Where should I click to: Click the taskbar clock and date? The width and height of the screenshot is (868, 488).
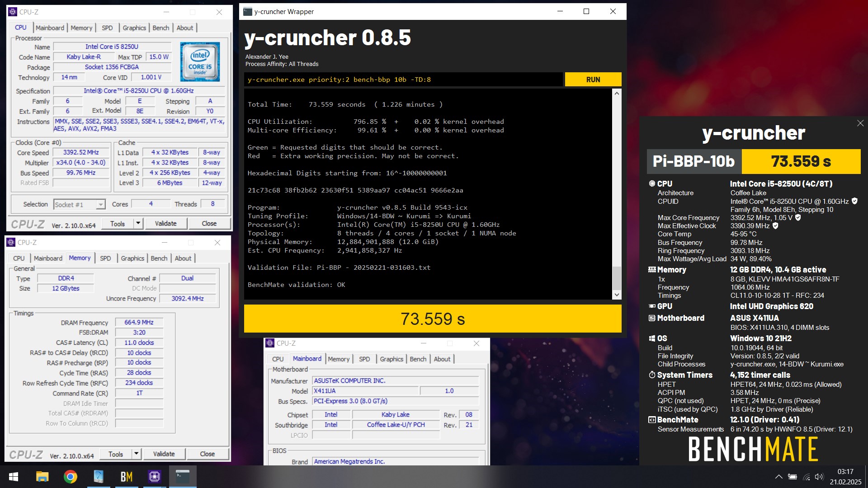pyautogui.click(x=845, y=477)
